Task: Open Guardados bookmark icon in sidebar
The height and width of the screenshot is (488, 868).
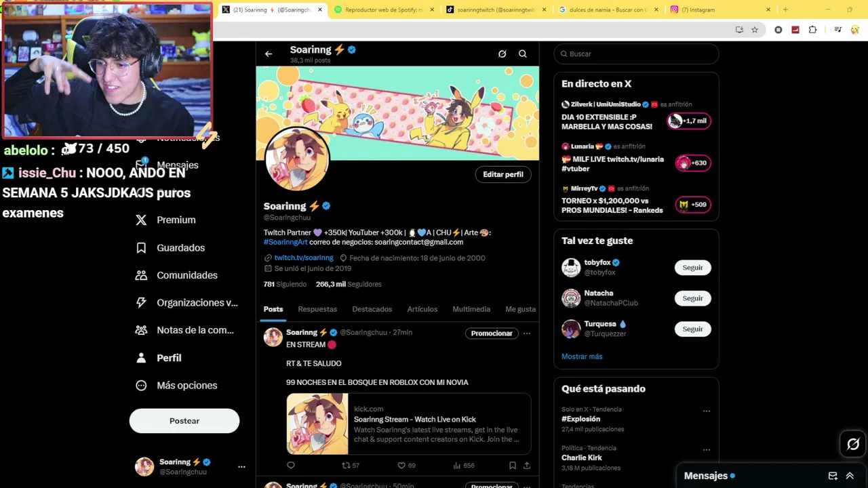Action: coord(141,247)
